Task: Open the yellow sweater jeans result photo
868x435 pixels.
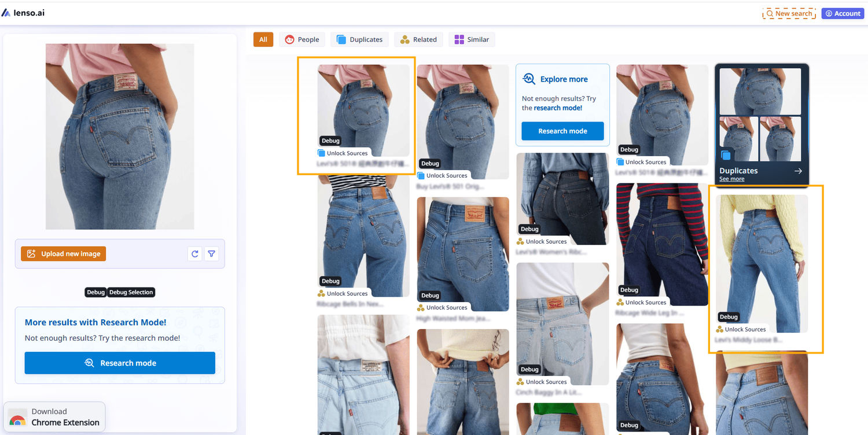Action: tap(762, 264)
